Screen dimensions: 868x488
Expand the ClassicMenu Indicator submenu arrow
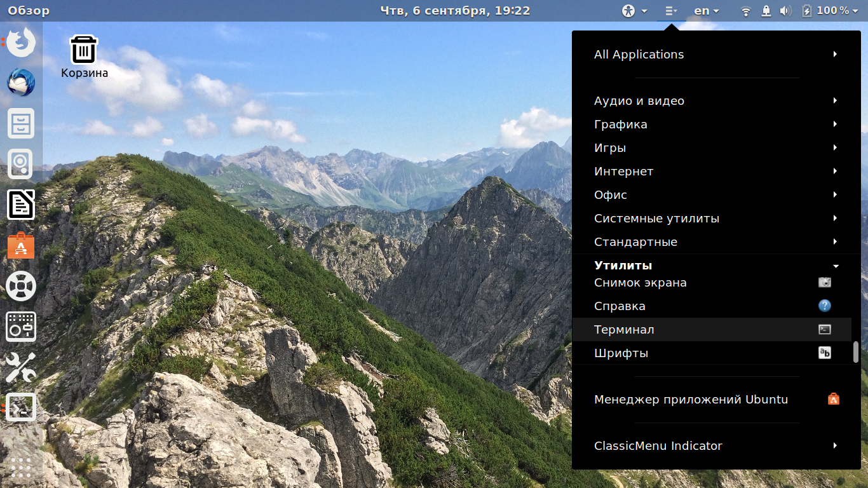(836, 446)
